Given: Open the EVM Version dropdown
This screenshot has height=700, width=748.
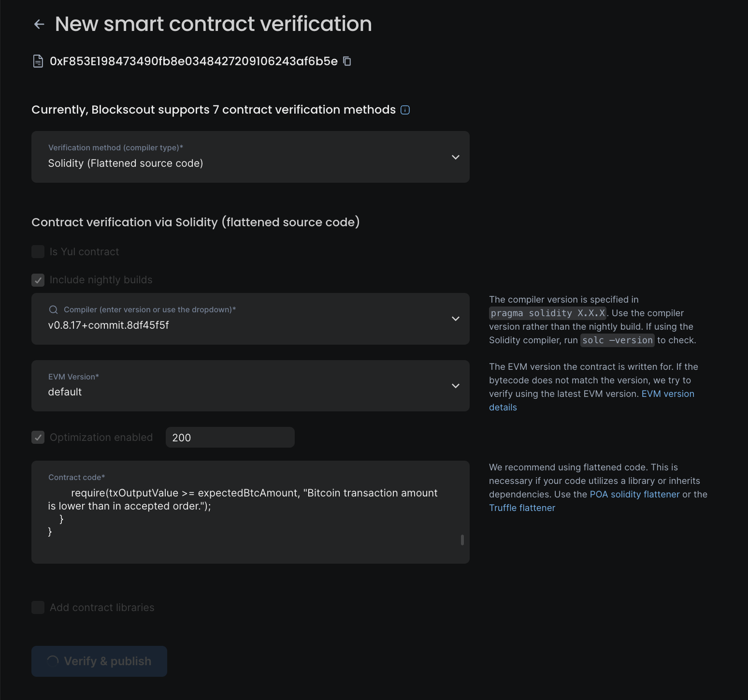Looking at the screenshot, I should pyautogui.click(x=455, y=386).
